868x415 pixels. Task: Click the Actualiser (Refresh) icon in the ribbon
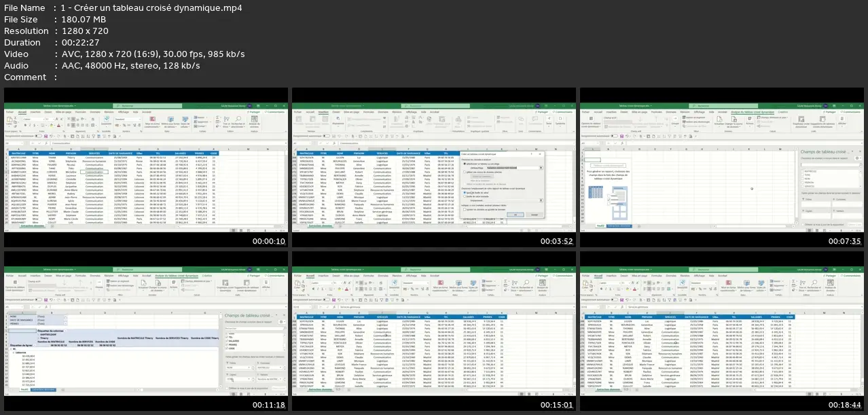[x=719, y=120]
